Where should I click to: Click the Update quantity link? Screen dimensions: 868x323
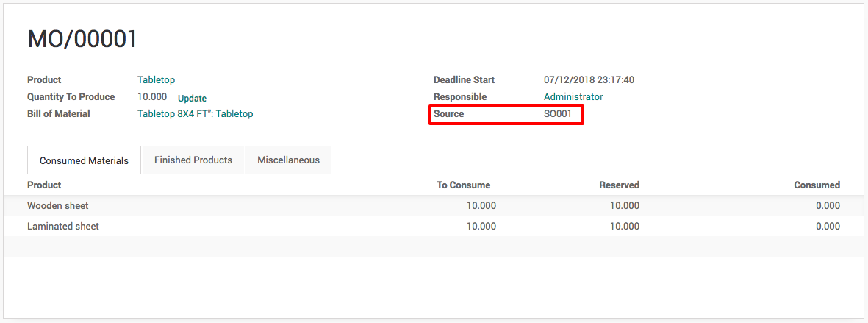coord(192,98)
